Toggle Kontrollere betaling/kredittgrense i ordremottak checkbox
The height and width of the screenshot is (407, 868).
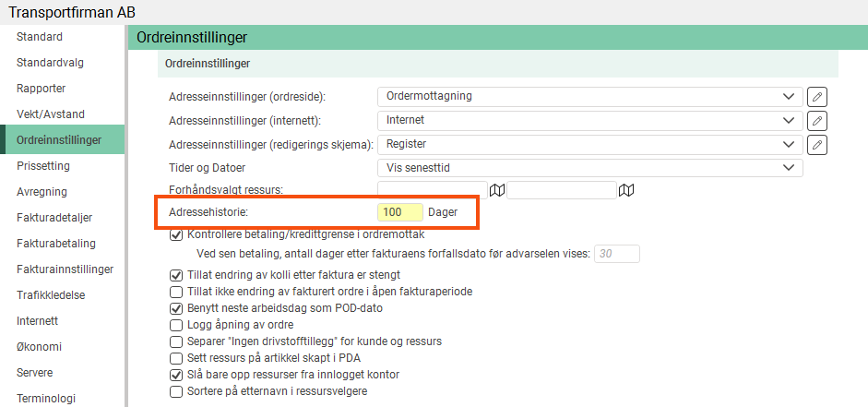(177, 235)
